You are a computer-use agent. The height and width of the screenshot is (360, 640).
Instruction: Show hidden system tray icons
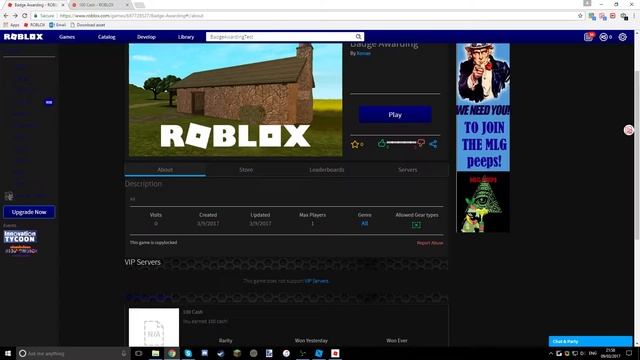pyautogui.click(x=551, y=353)
